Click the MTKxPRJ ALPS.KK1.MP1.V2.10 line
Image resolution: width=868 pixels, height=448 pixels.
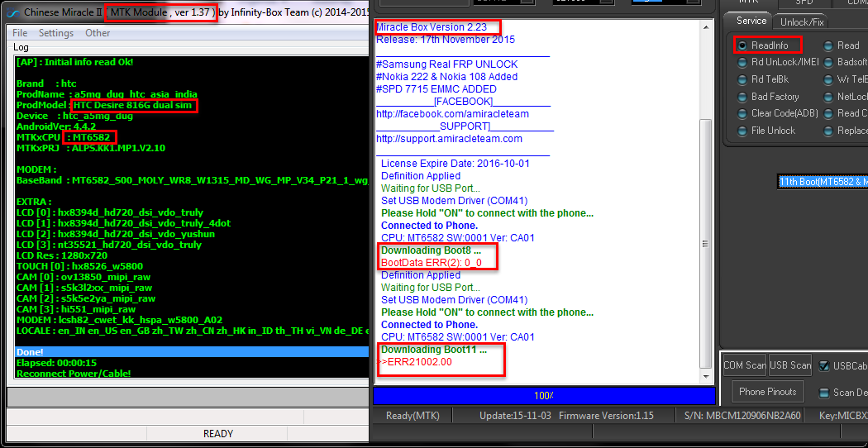[x=91, y=148]
